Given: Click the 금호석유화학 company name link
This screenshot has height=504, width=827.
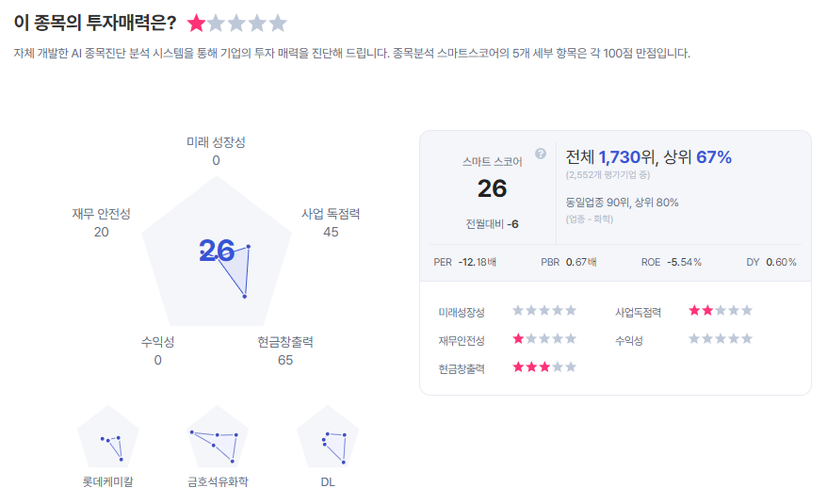Looking at the screenshot, I should coord(218,482).
